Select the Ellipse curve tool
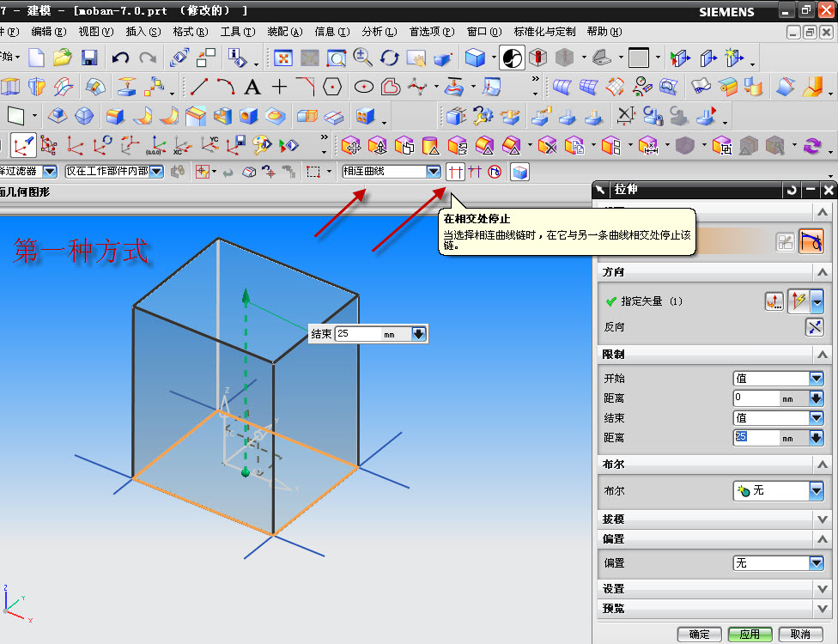Screen dimensions: 838x644 pos(364,87)
